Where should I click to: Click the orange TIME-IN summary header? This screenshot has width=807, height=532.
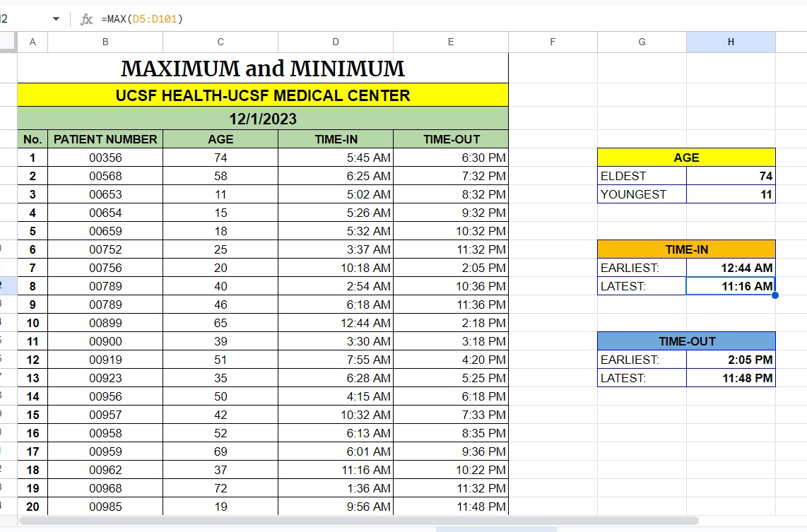click(x=687, y=249)
